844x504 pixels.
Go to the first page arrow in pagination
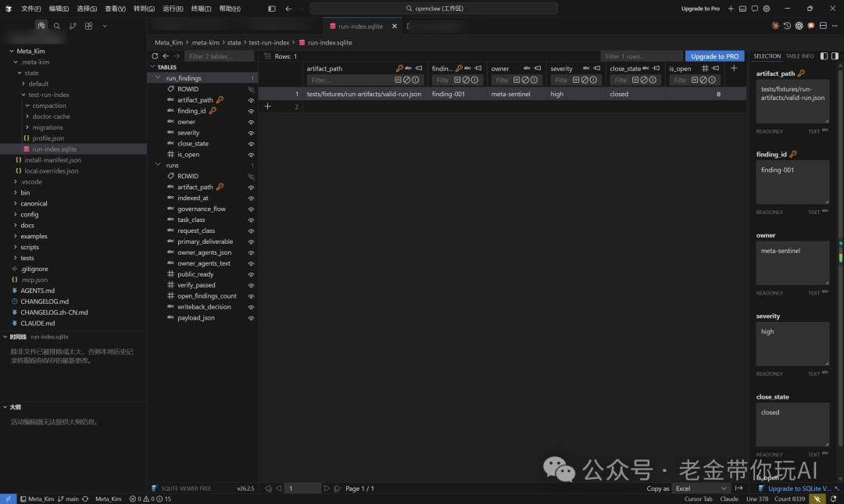click(268, 488)
